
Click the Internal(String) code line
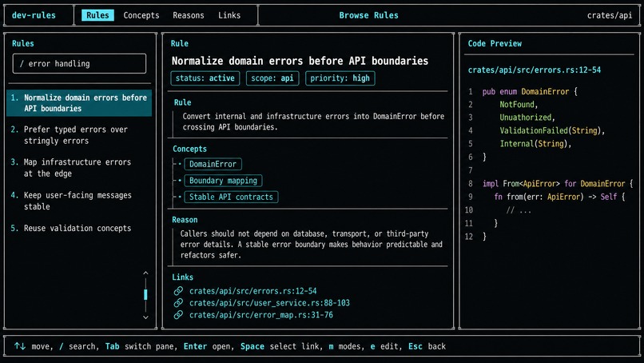(x=535, y=144)
